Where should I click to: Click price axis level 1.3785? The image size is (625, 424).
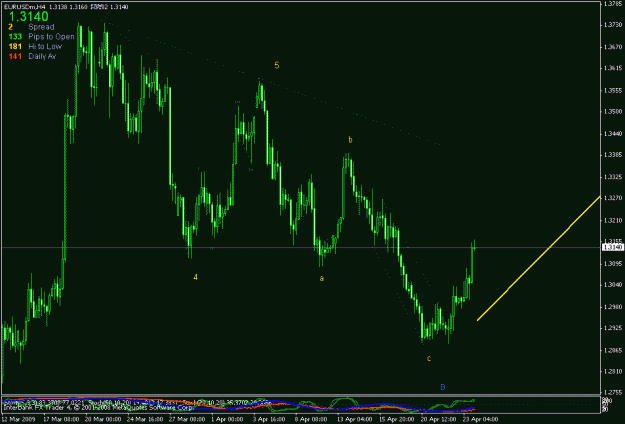612,4
